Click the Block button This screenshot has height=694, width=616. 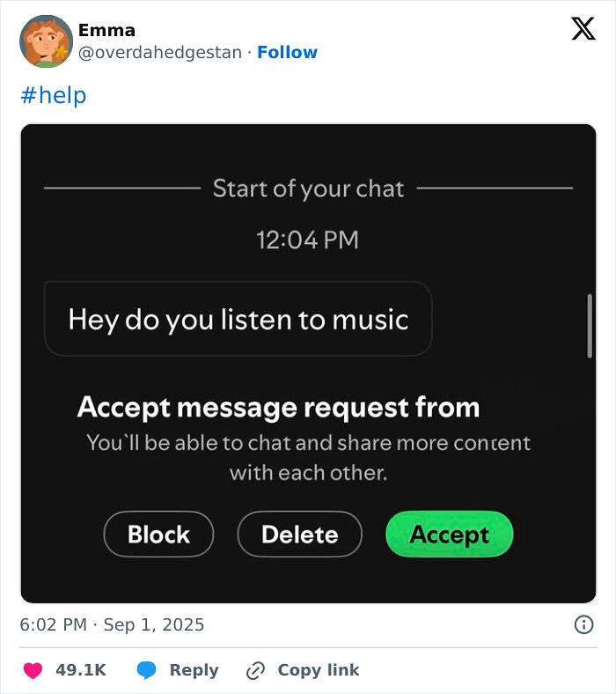[158, 535]
